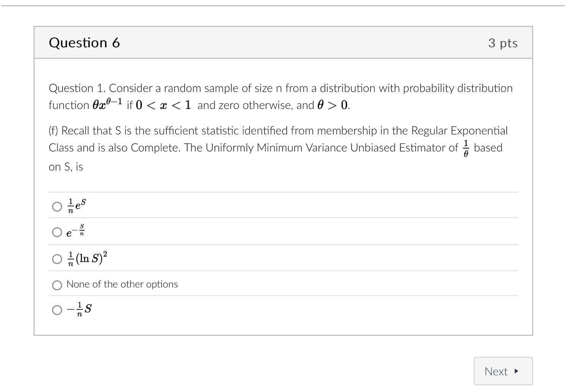Image resolution: width=565 pixels, height=392 pixels.
Task: Click the Next button
Action: (x=503, y=371)
